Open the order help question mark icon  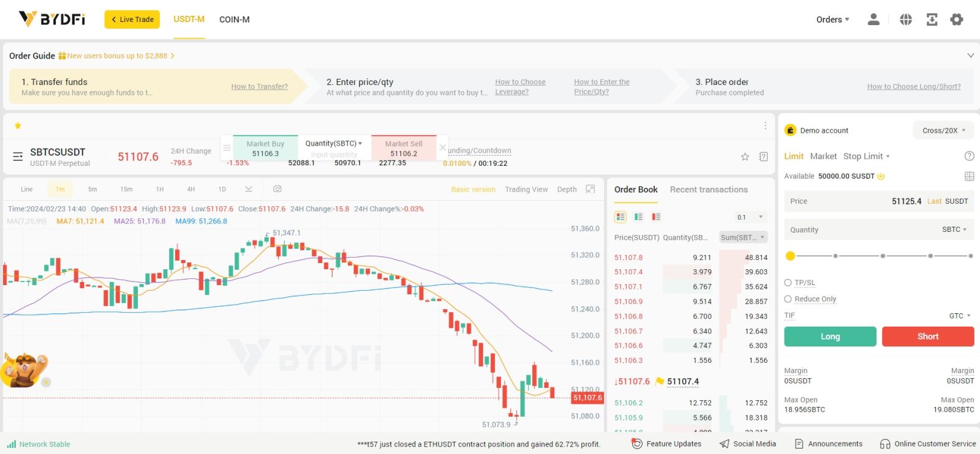pos(969,156)
